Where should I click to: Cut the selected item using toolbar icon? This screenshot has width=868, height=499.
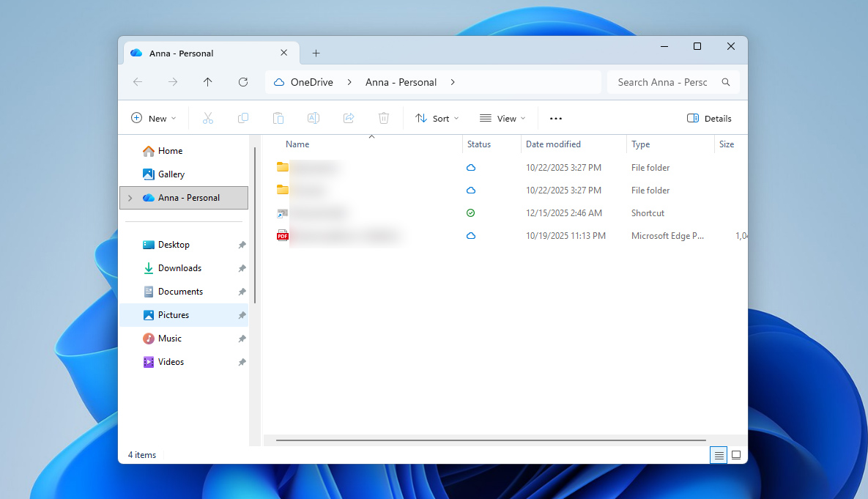click(x=208, y=118)
